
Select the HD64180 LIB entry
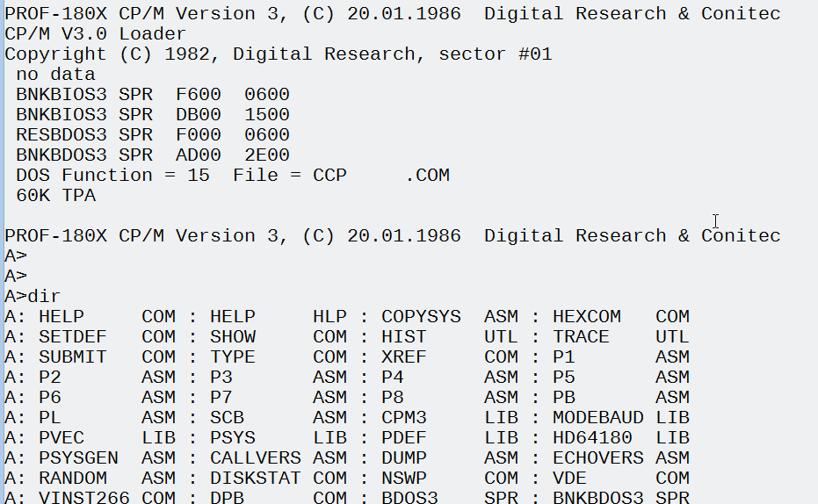(x=620, y=438)
